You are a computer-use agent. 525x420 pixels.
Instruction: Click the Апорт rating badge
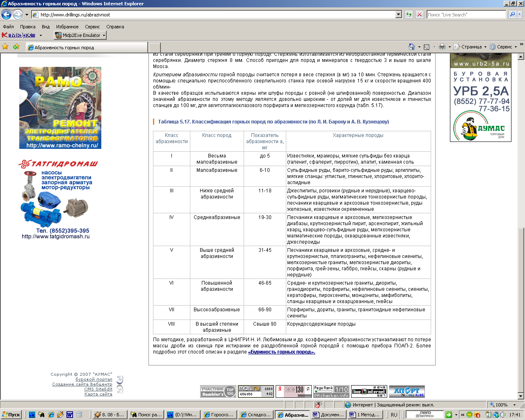coord(407,392)
